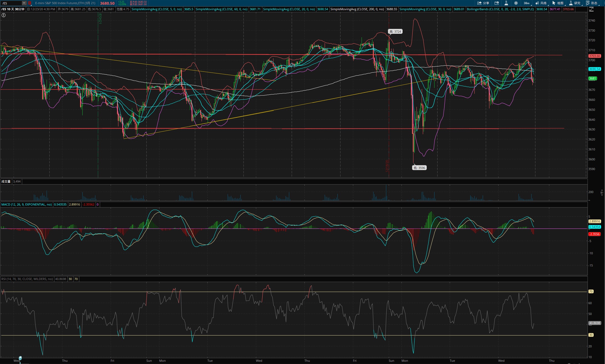
Task: Click the 3681 green price axis tag
Action: click(x=592, y=78)
